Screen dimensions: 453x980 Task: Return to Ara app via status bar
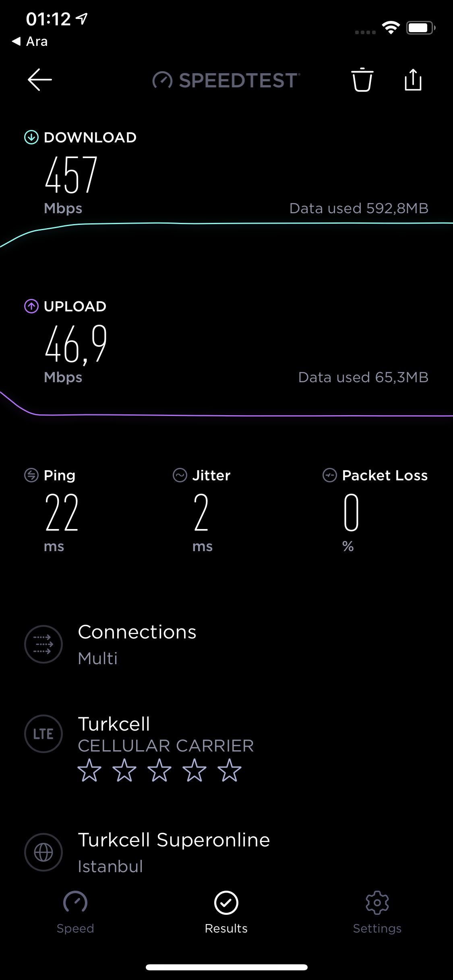pyautogui.click(x=30, y=41)
